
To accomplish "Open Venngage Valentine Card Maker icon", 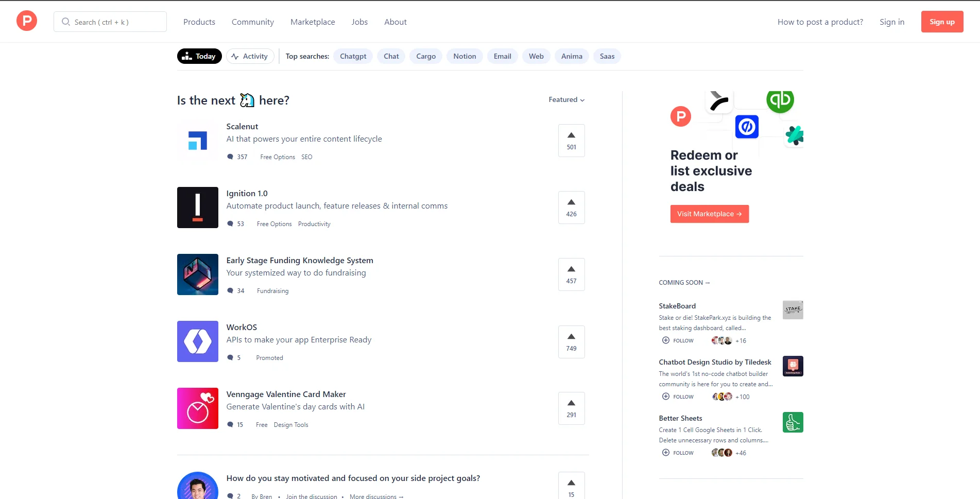I will click(x=198, y=408).
